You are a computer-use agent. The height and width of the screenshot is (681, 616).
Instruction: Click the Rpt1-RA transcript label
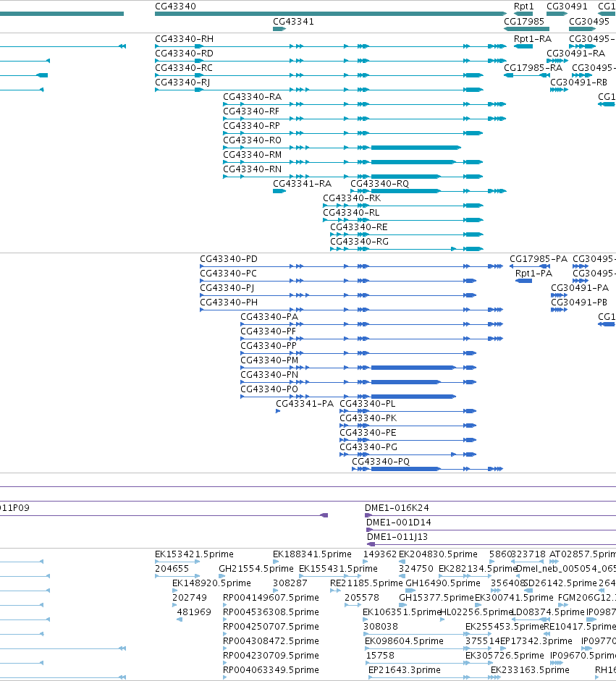tap(533, 39)
